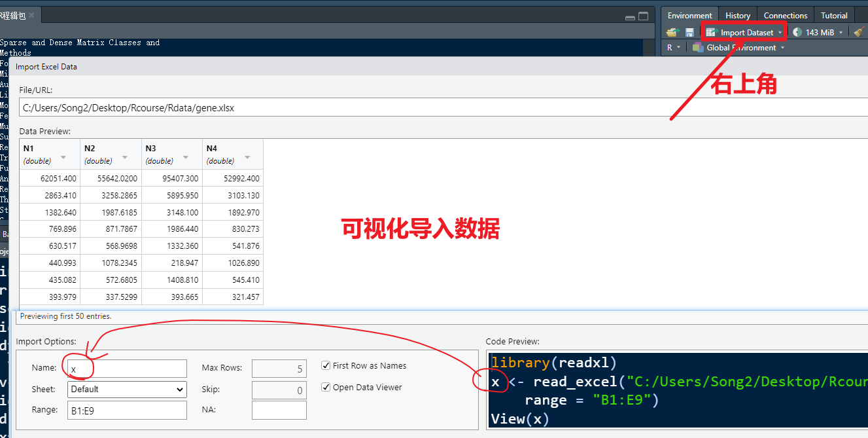868x438 pixels.
Task: Click cell 55642.0200 in N2 column
Action: (111, 178)
